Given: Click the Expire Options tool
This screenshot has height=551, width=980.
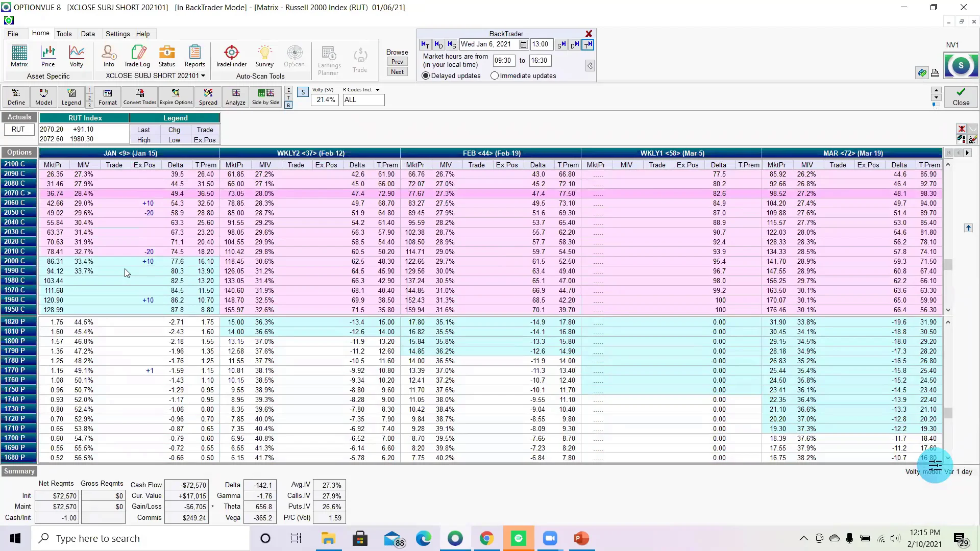Looking at the screenshot, I should (176, 96).
